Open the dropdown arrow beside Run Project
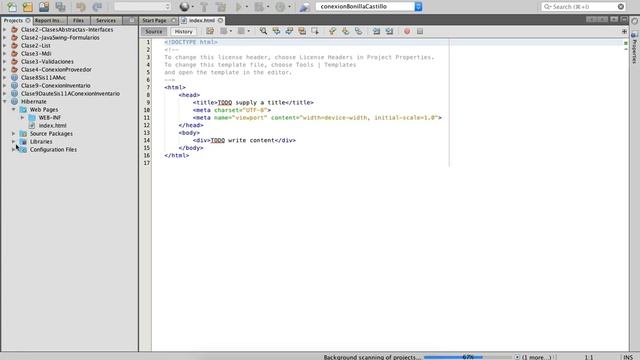Image resolution: width=640 pixels, height=360 pixels. (x=247, y=7)
